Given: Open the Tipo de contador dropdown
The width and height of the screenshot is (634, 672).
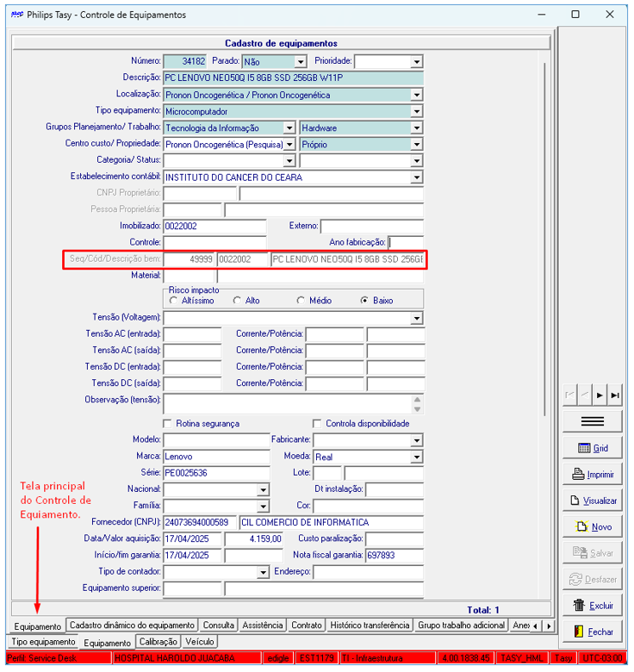Looking at the screenshot, I should (263, 572).
